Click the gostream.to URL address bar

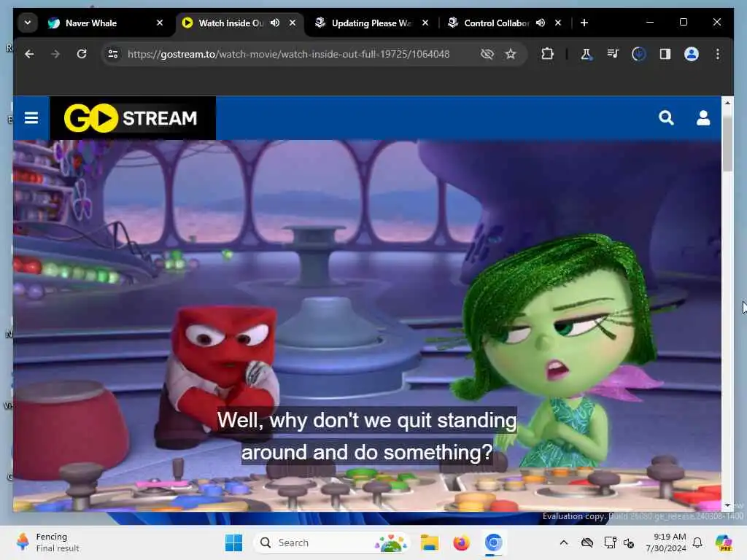289,54
